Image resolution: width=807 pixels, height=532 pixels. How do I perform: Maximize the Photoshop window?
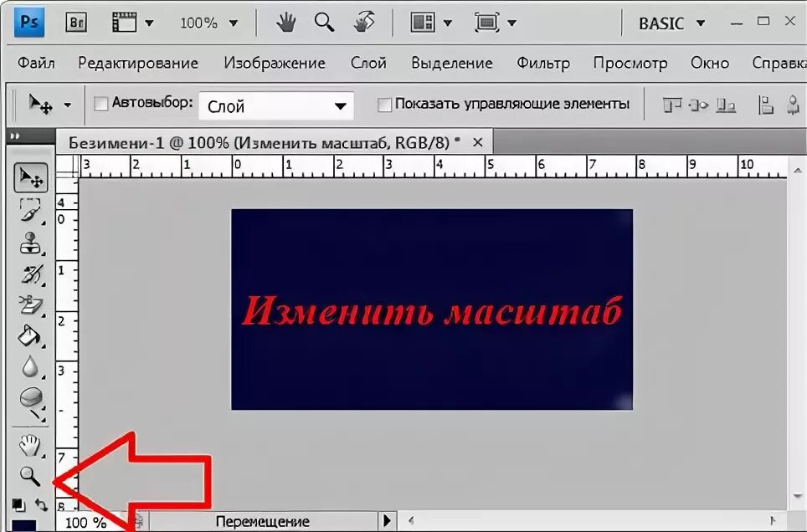763,21
